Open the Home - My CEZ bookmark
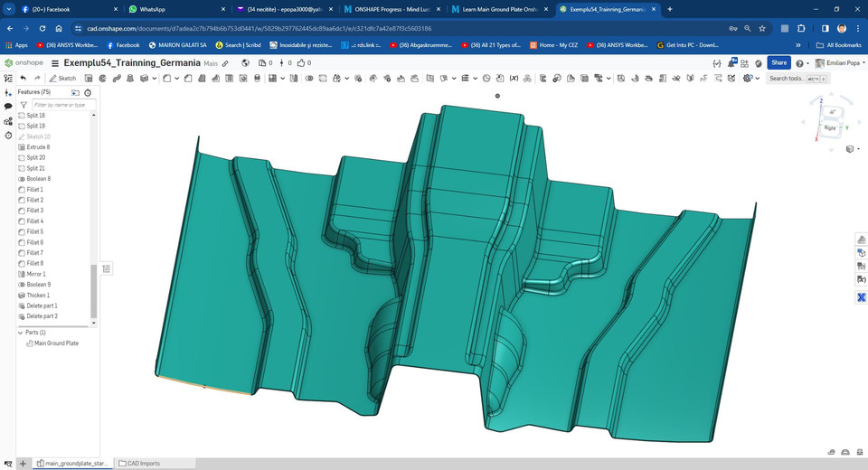 [553, 45]
